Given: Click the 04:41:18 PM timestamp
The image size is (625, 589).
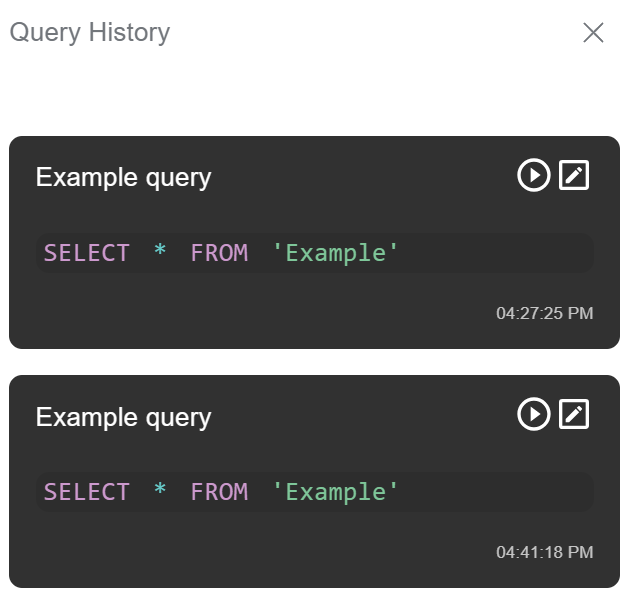Looking at the screenshot, I should pos(544,552).
